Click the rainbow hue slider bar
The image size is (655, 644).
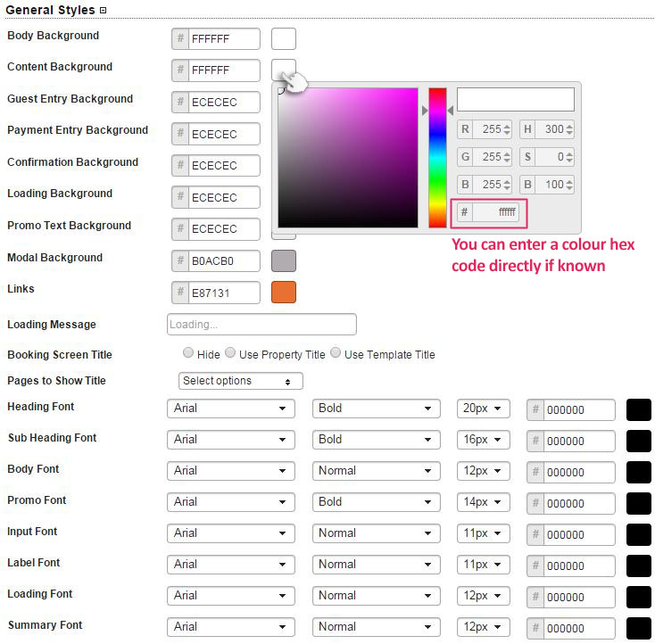tap(437, 158)
